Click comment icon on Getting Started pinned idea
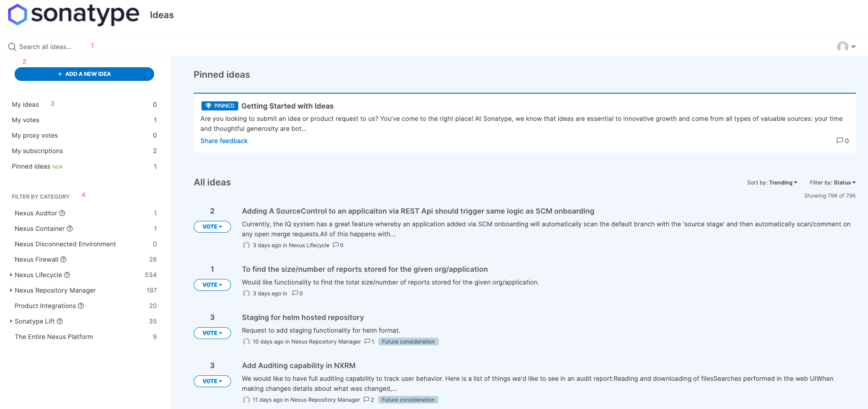Viewport: 868px width, 409px height. point(840,140)
